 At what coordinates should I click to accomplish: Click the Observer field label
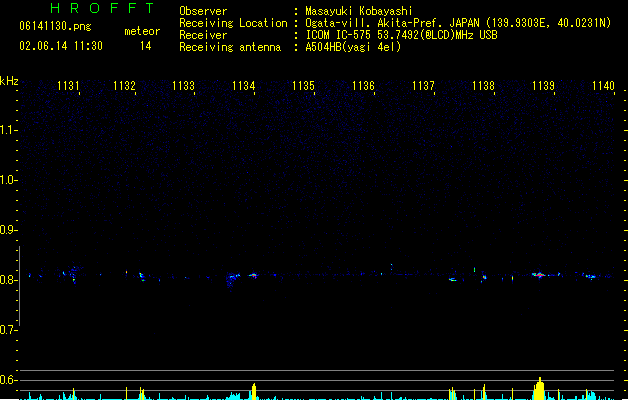tap(203, 11)
